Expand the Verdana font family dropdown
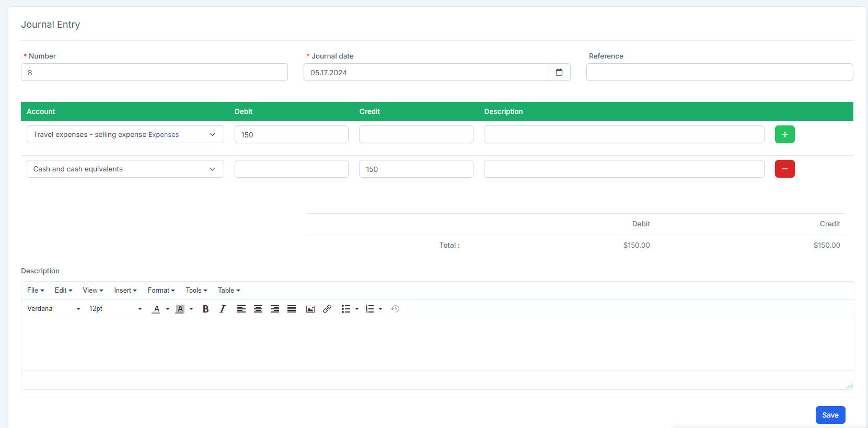 pos(54,309)
